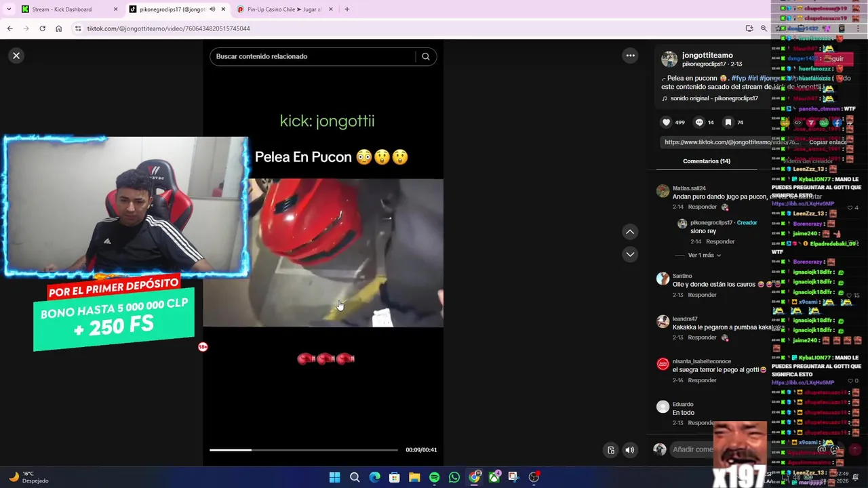Open a new browser tab
The image size is (868, 488).
point(347,9)
